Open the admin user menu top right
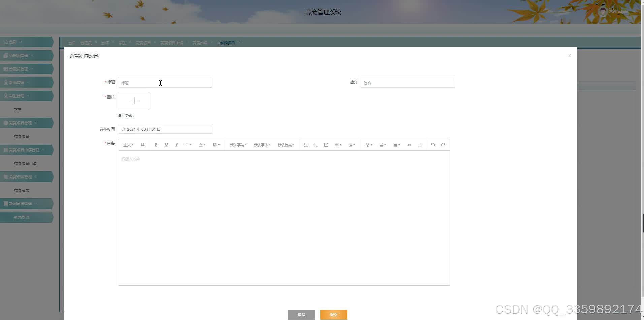The height and width of the screenshot is (320, 644). click(617, 11)
